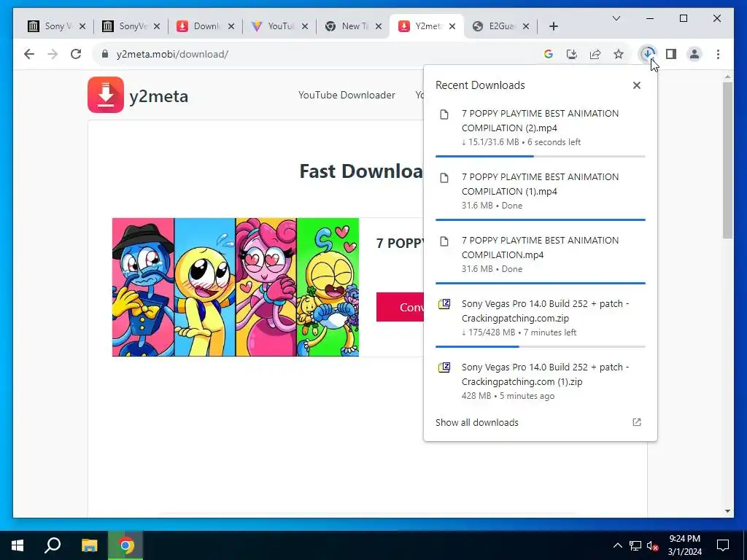Image resolution: width=747 pixels, height=560 pixels.
Task: Click file icon of COMPILATION.mp4 download
Action: [444, 241]
